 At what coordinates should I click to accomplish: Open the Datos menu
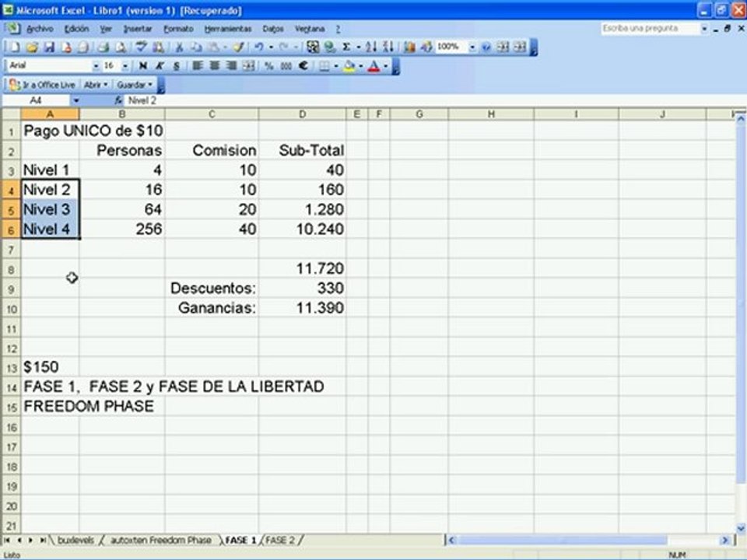click(273, 29)
